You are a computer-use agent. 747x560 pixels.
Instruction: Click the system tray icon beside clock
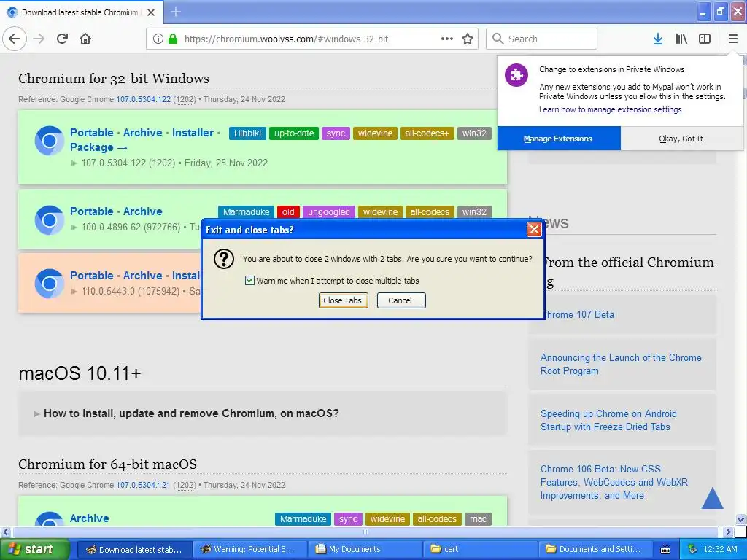pyautogui.click(x=693, y=549)
